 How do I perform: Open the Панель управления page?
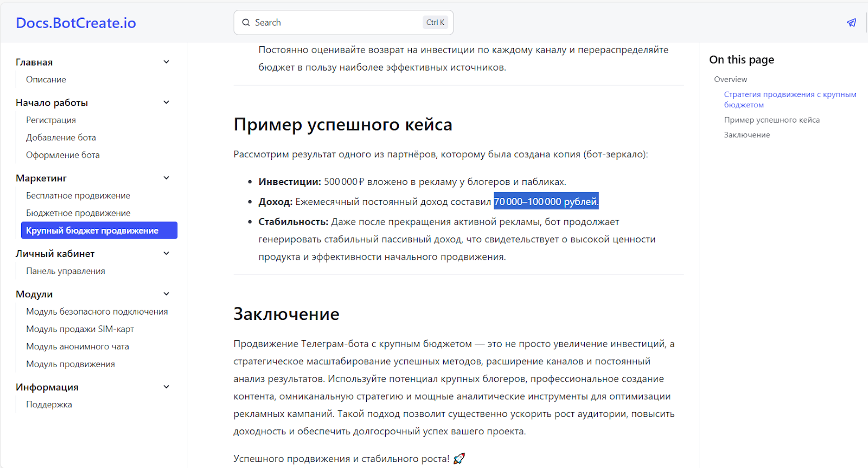[66, 271]
